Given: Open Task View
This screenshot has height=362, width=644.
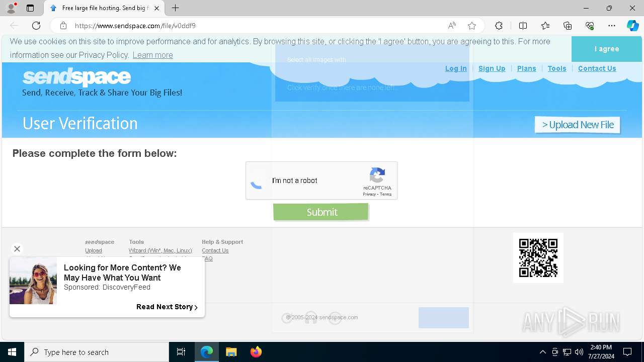Looking at the screenshot, I should click(181, 352).
